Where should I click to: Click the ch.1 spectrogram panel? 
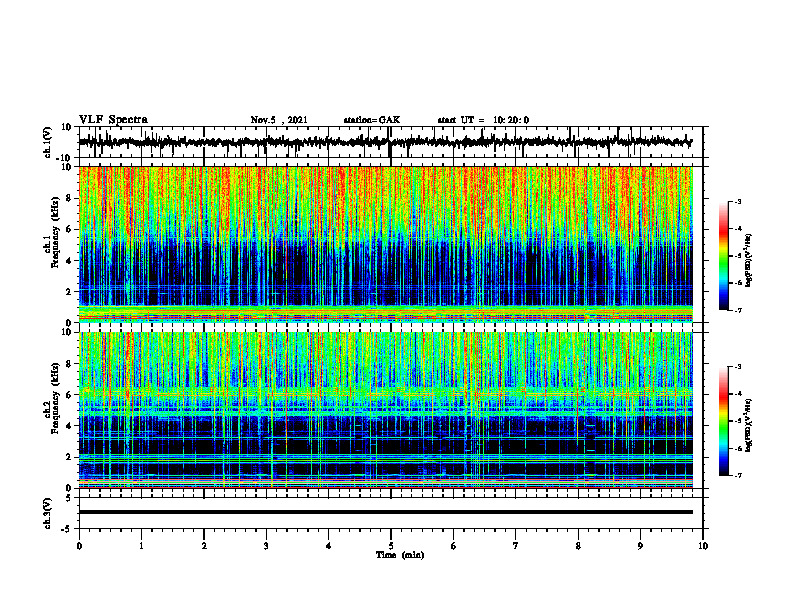(385, 244)
